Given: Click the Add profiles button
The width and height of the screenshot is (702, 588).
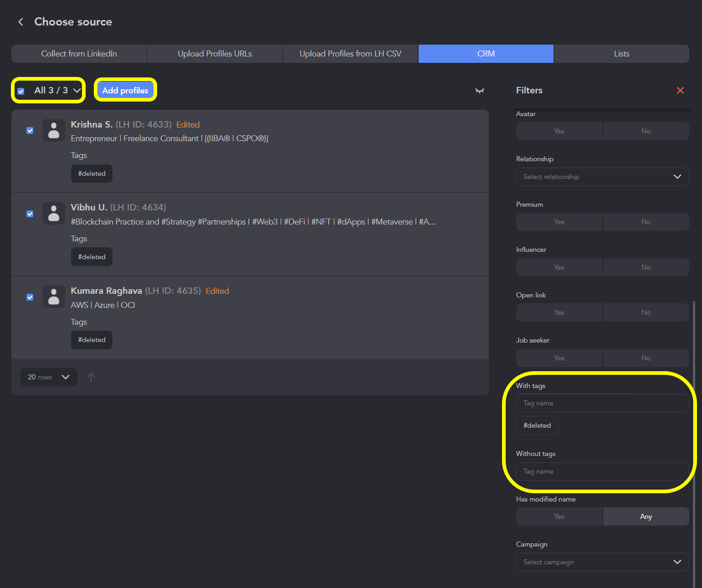Looking at the screenshot, I should [125, 90].
